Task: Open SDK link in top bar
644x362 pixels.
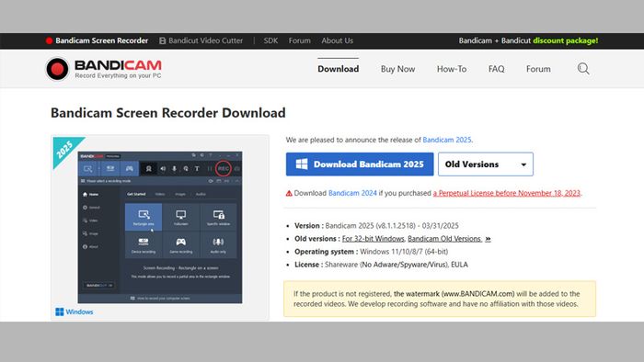Action: tap(270, 40)
